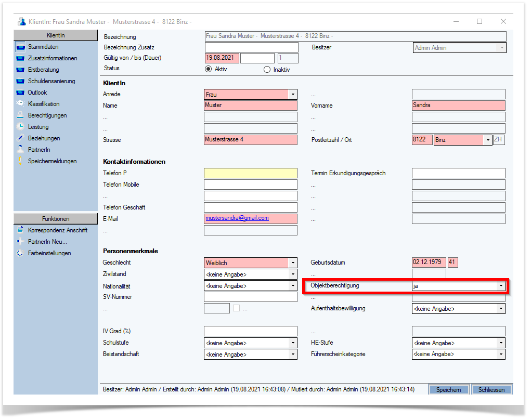Click the Stammdaten sidebar icon
531x420 pixels.
[20, 47]
